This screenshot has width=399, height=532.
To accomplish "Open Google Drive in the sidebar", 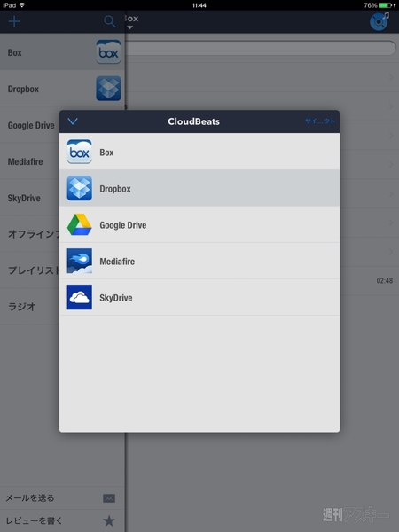I will (30, 125).
